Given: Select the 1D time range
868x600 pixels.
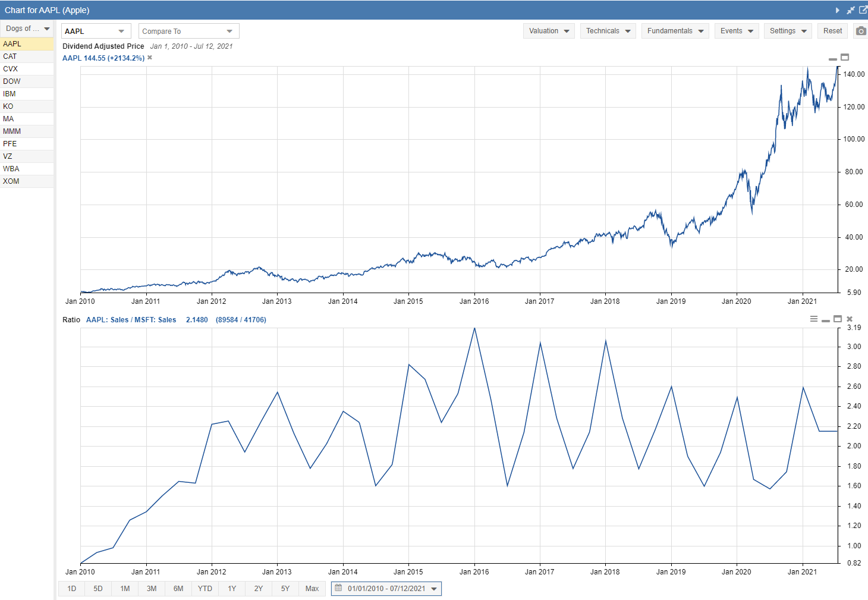Looking at the screenshot, I should [72, 589].
